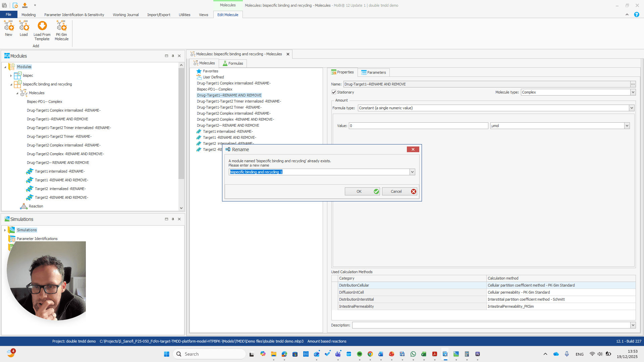The height and width of the screenshot is (362, 644).
Task: Select Target1 internalized -RENAME- in Modules tree
Action: [x=60, y=171]
